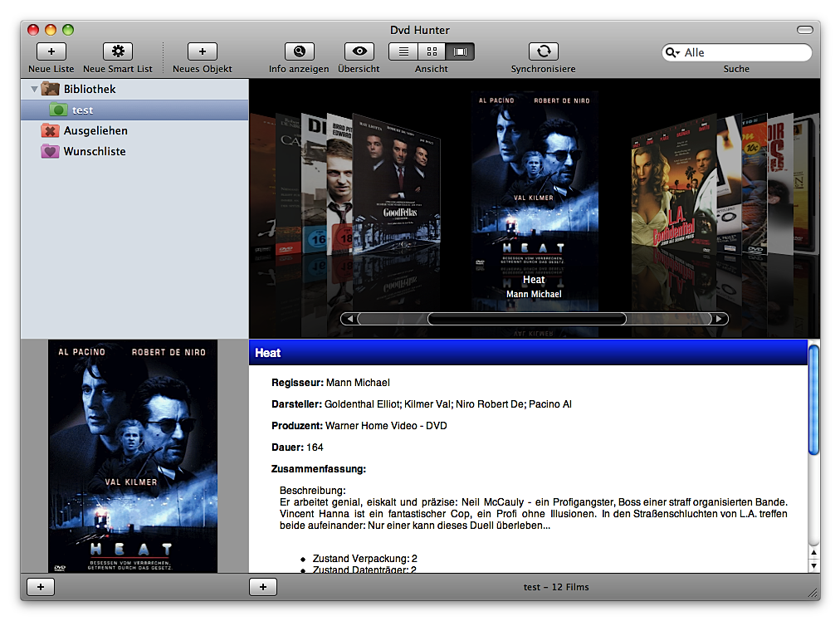The image size is (840, 621).
Task: Select the Bibliothek library item
Action: pyautogui.click(x=134, y=89)
